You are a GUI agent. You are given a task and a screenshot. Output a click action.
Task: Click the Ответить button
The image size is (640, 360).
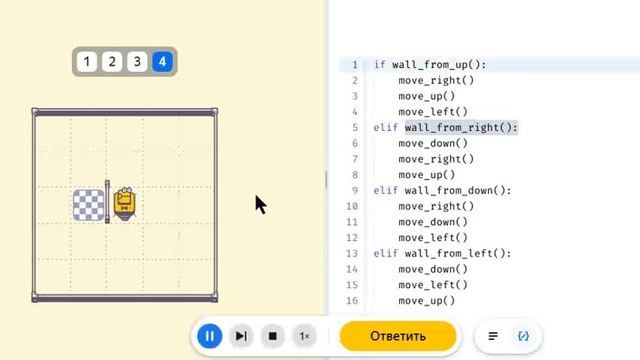tap(398, 336)
